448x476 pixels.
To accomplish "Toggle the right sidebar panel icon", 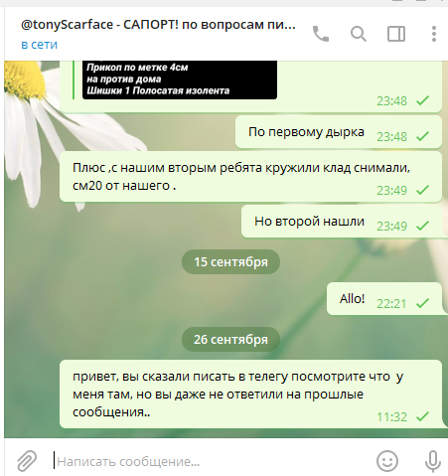I will [396, 34].
